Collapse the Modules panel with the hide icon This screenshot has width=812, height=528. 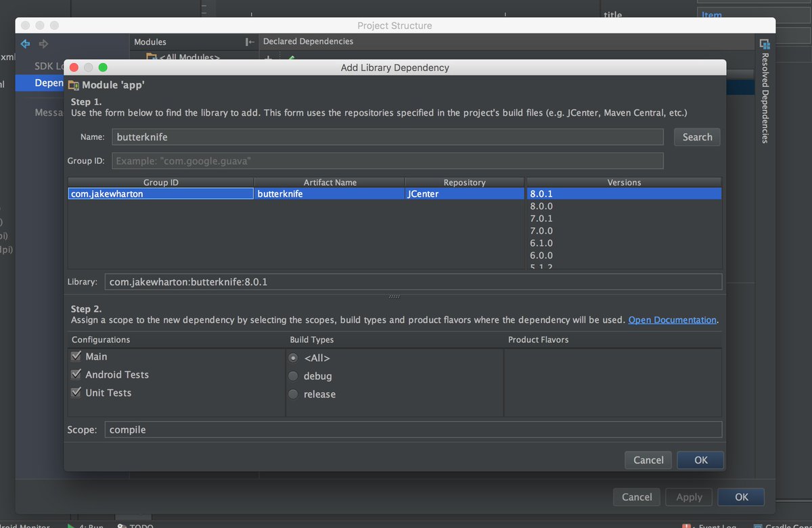pos(250,42)
